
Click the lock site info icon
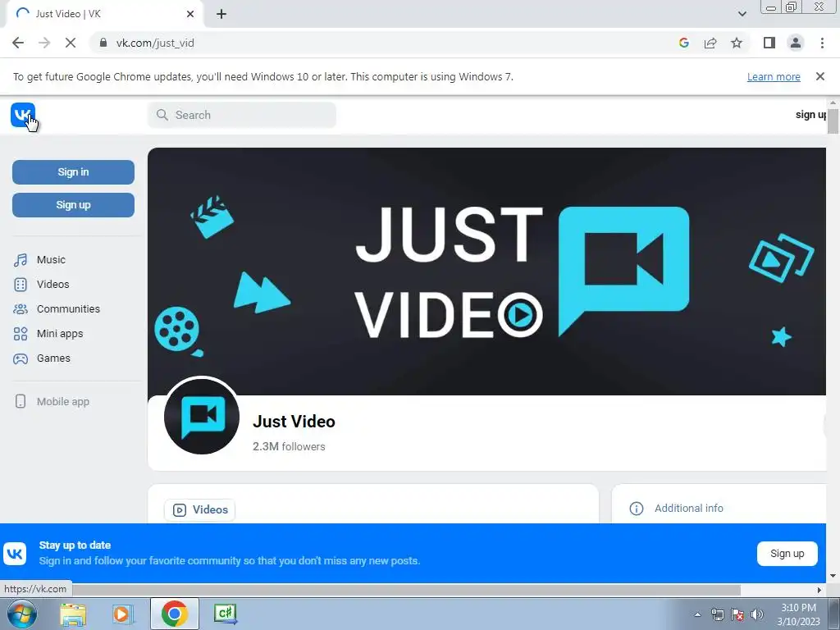[103, 43]
